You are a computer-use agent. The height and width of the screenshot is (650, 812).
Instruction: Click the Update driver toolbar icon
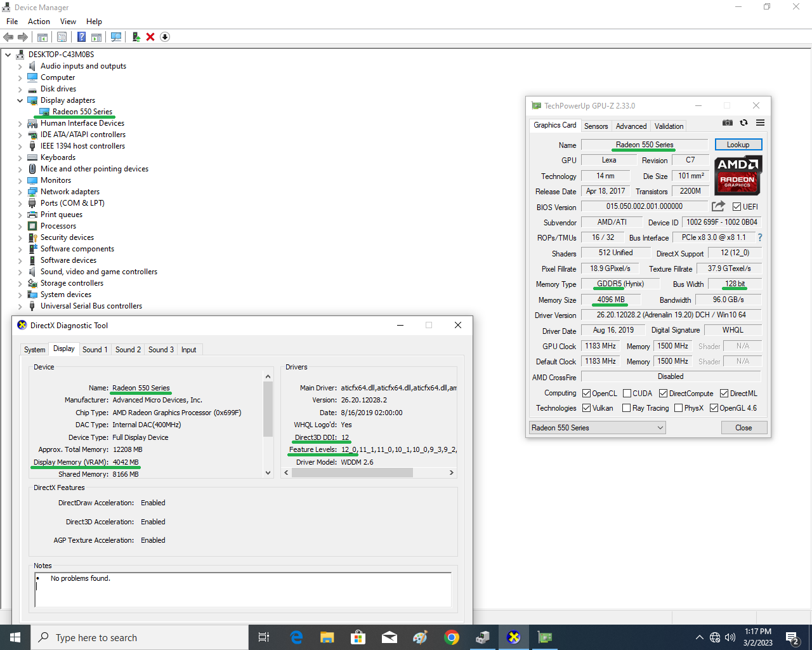tap(136, 37)
